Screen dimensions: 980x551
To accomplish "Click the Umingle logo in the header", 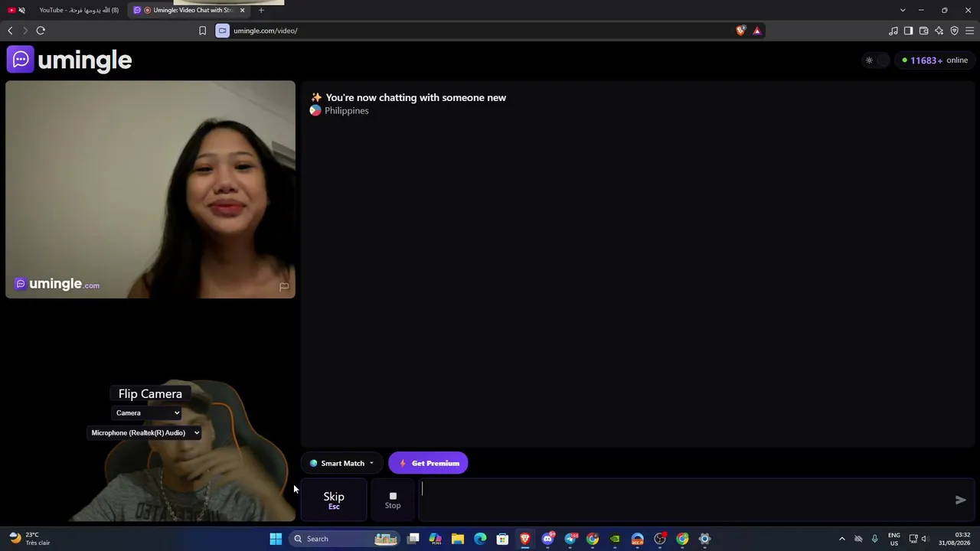I will [x=70, y=60].
